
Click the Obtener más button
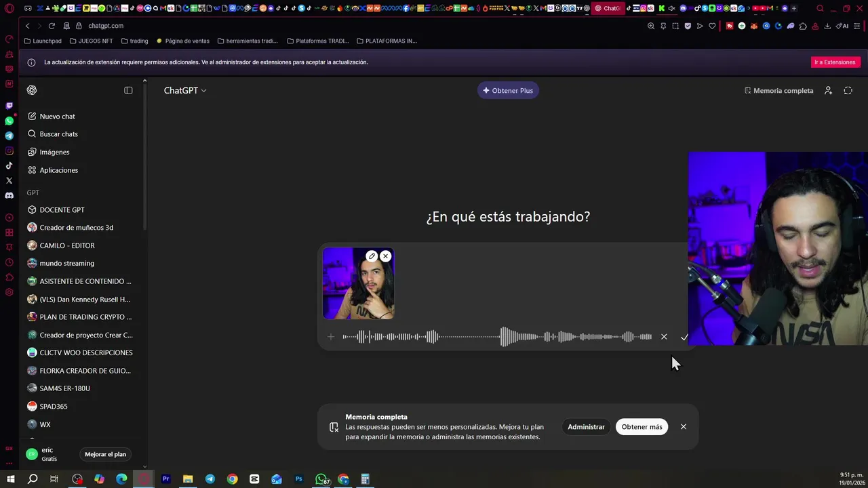click(642, 427)
